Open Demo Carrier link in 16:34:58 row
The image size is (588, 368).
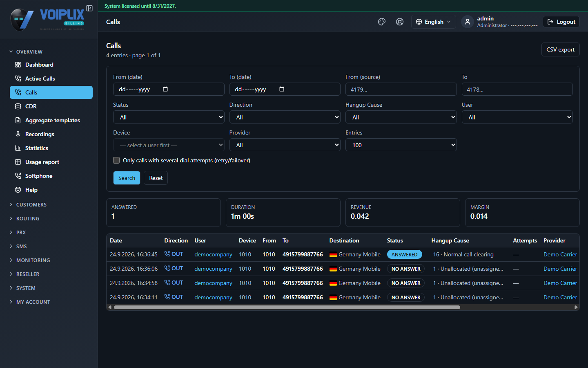pos(560,283)
